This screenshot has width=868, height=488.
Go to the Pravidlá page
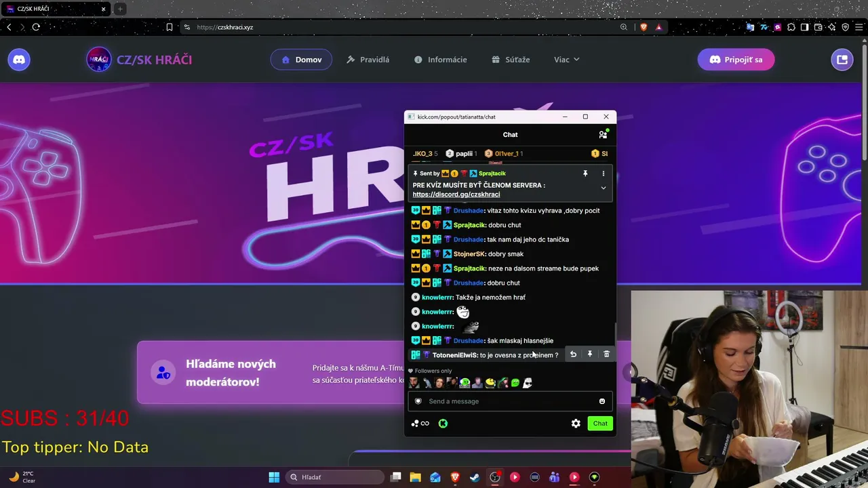click(x=368, y=60)
